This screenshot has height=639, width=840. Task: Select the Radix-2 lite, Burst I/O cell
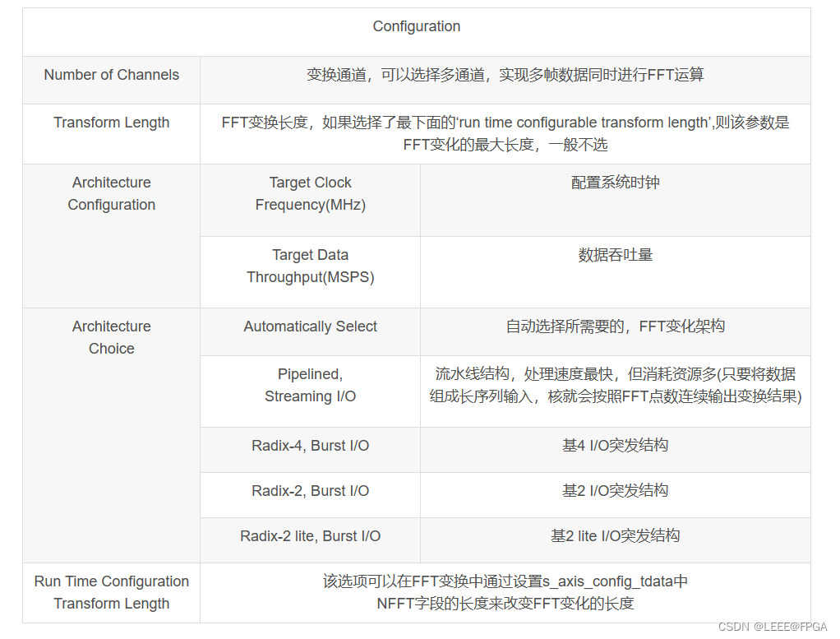pyautogui.click(x=310, y=535)
